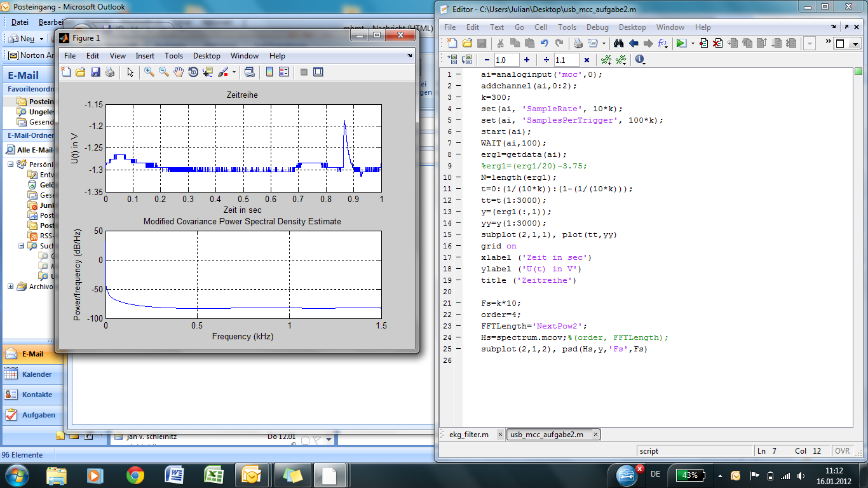Screen dimensions: 868x488
Task: Open the Aufgaben pane in Outlook
Action: tap(38, 415)
